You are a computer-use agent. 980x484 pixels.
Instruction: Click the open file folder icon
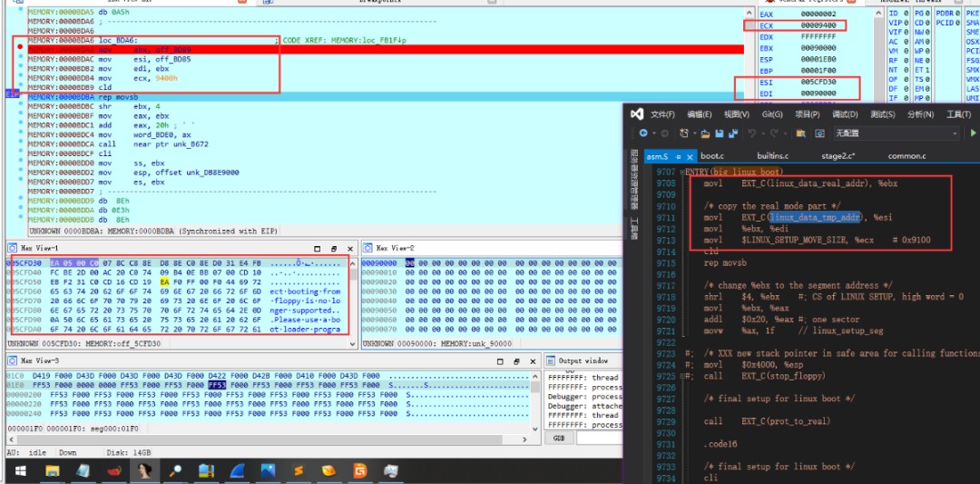[705, 133]
